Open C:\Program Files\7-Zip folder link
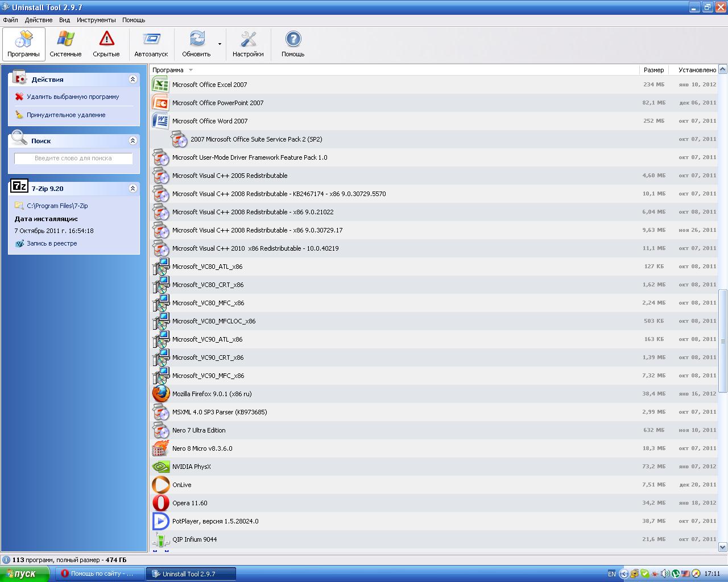 57,206
